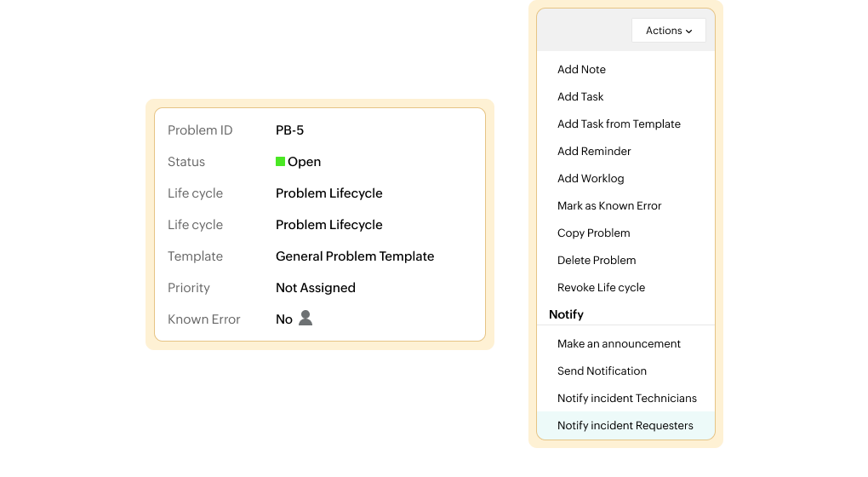868x477 pixels.
Task: Select Mark as Known Error
Action: pyautogui.click(x=609, y=206)
